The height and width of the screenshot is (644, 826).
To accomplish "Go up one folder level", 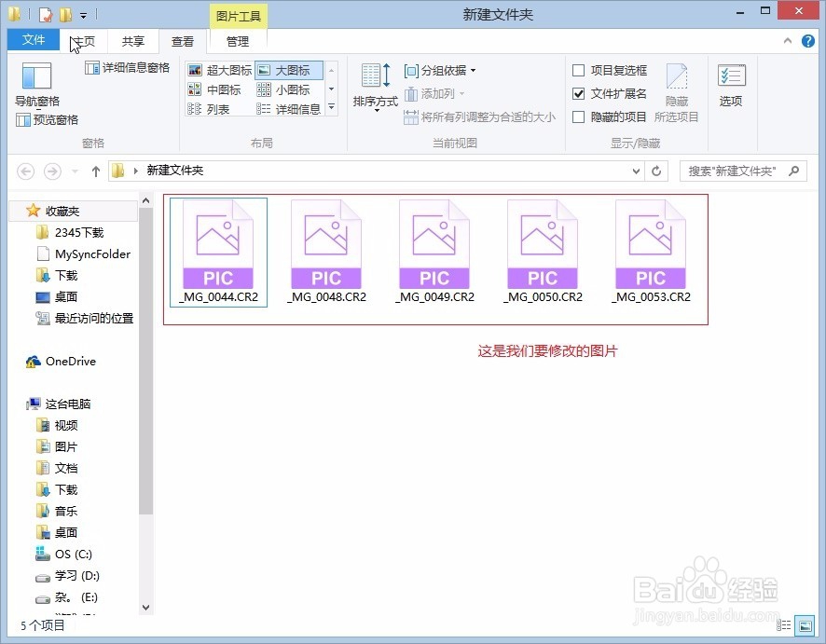I will (x=96, y=171).
